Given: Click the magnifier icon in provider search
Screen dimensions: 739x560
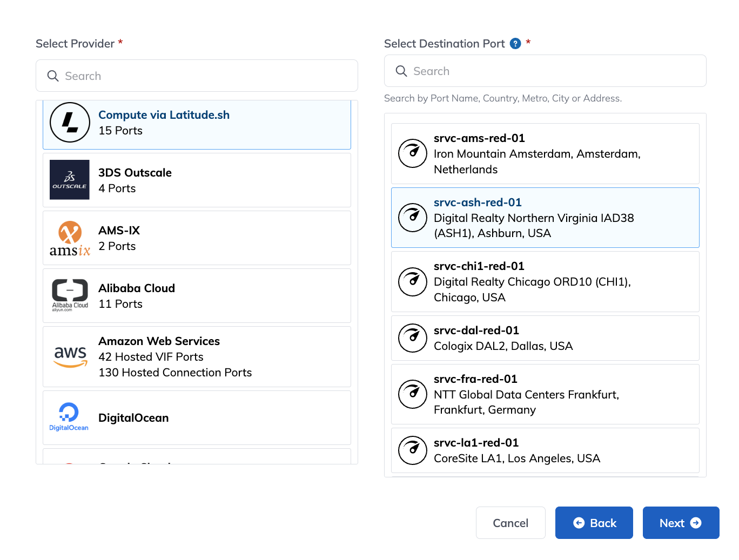Looking at the screenshot, I should [x=53, y=76].
